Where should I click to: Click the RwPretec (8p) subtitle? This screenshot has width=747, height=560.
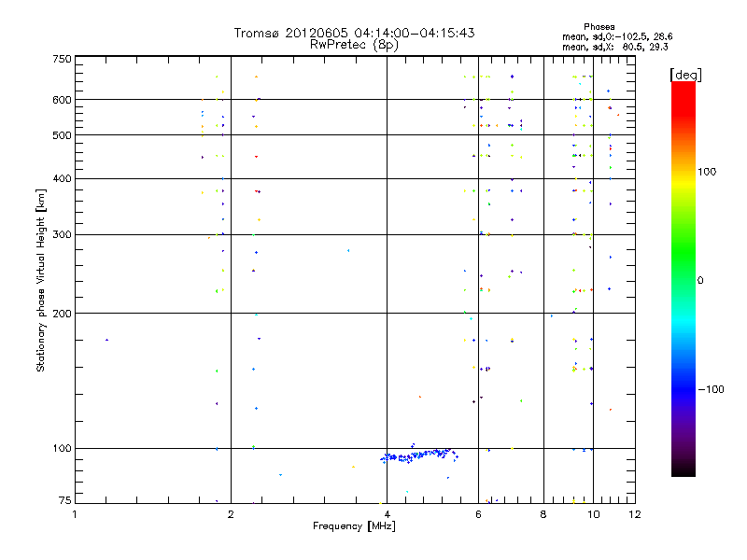[x=354, y=45]
